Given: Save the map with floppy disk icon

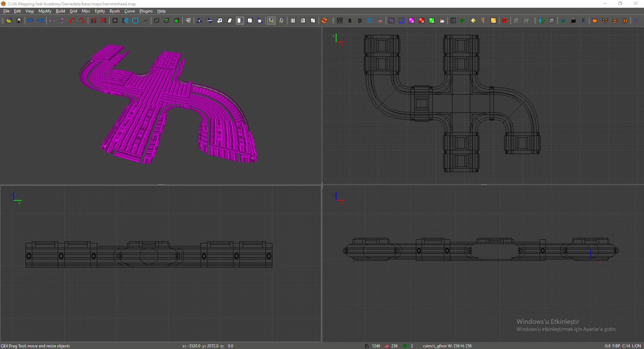Looking at the screenshot, I should [x=19, y=20].
